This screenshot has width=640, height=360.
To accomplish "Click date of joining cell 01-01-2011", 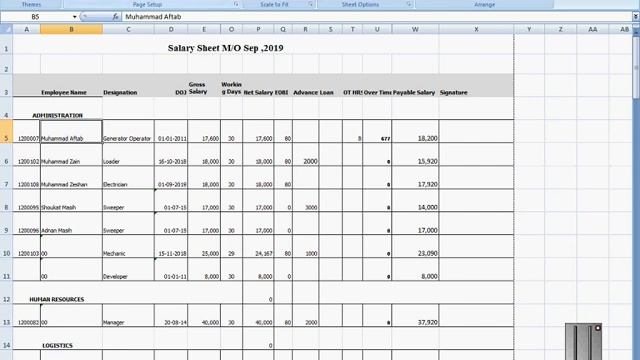I will click(171, 131).
